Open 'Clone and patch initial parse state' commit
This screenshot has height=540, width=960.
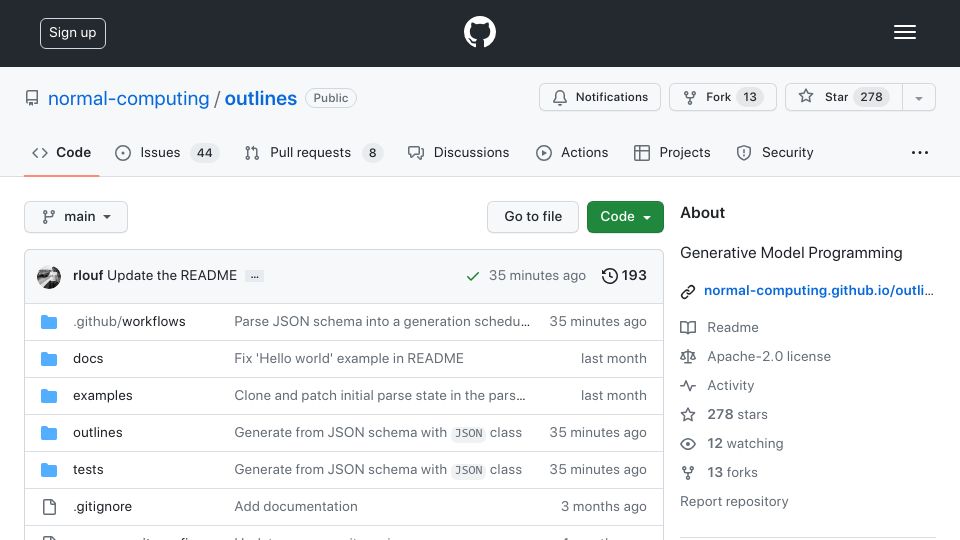coord(380,396)
